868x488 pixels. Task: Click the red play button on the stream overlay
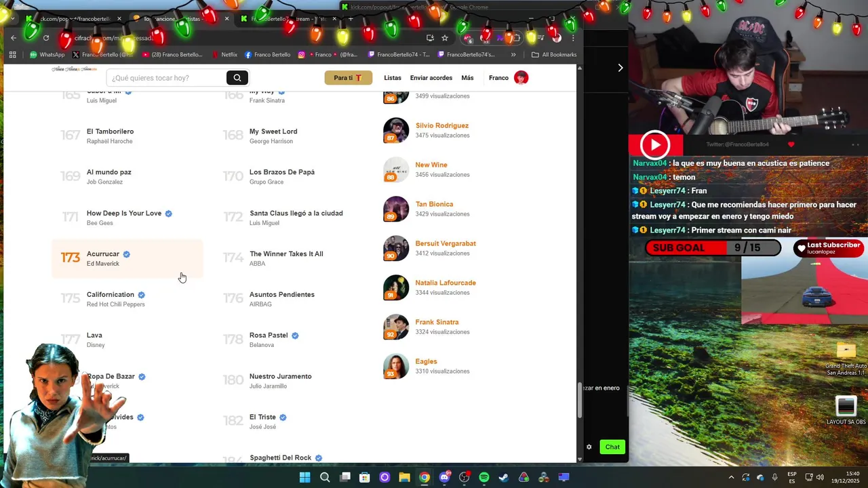[655, 145]
